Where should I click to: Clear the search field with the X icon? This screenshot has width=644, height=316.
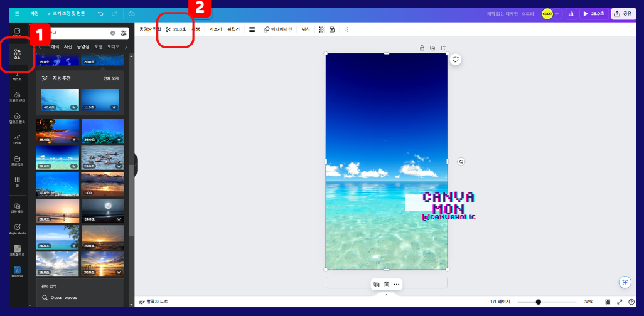112,33
